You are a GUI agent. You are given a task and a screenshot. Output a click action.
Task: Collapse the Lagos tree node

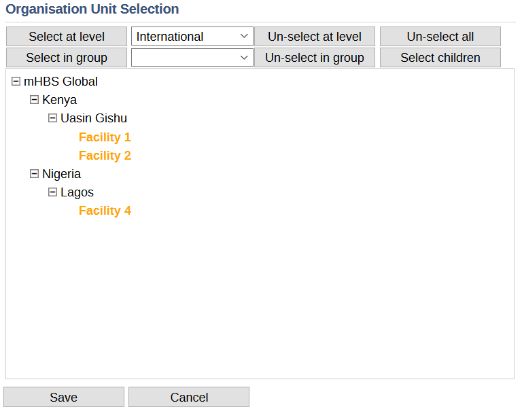53,192
